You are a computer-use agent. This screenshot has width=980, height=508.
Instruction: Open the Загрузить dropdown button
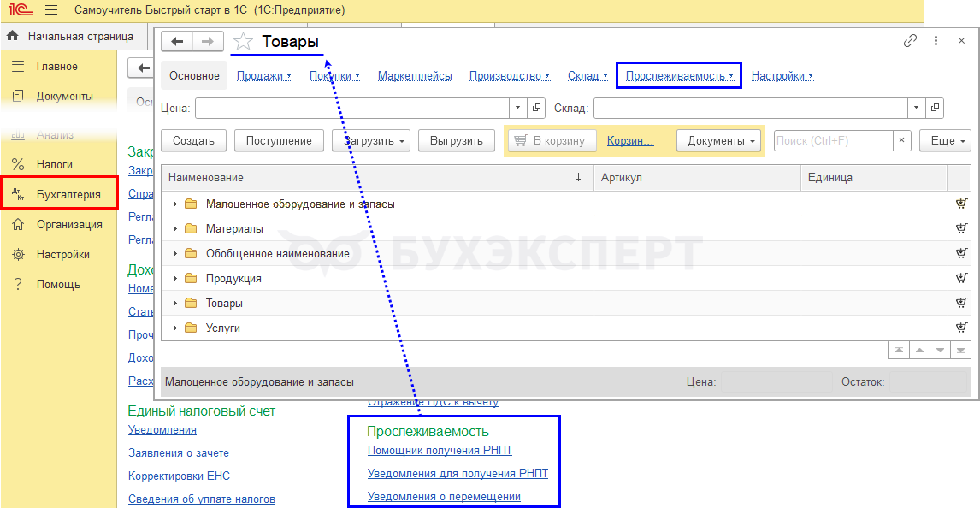[371, 140]
